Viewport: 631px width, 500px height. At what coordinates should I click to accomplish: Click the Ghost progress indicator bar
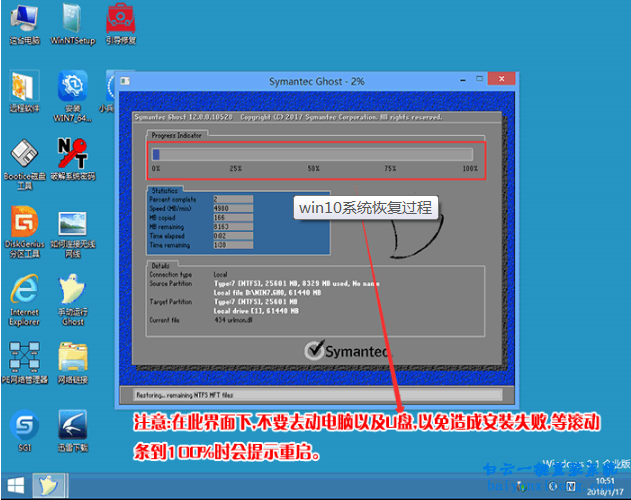pos(312,155)
